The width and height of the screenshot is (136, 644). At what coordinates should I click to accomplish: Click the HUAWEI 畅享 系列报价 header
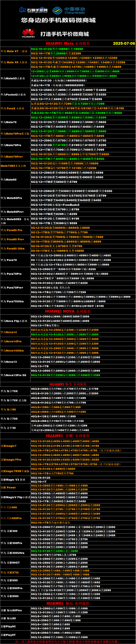pyautogui.click(x=68, y=384)
